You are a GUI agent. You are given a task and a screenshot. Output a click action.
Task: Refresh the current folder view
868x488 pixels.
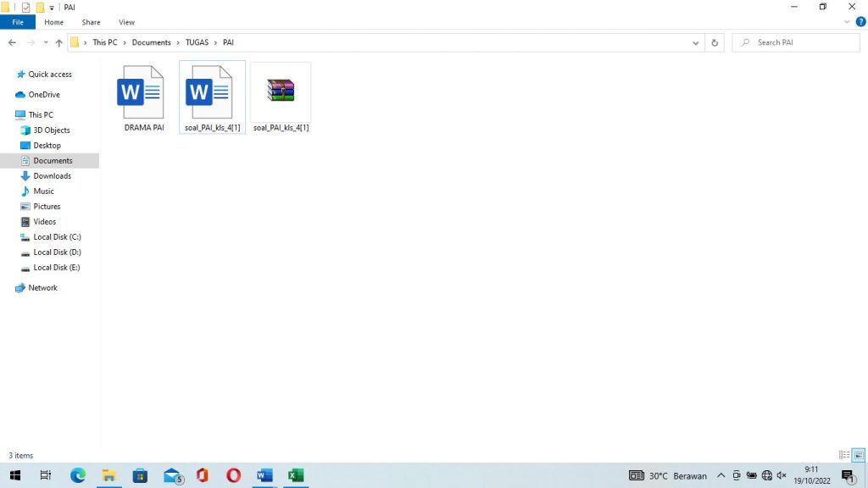click(x=715, y=42)
